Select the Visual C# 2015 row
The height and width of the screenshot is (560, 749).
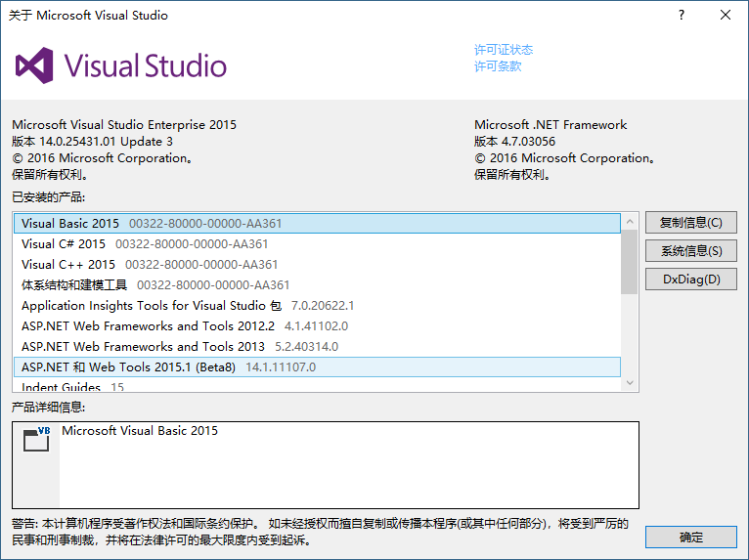(x=317, y=244)
